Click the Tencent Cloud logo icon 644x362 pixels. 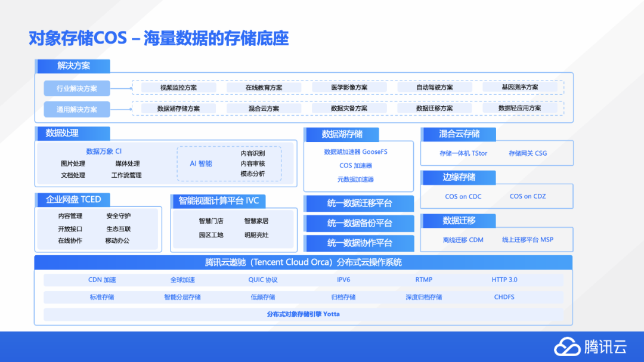point(567,346)
